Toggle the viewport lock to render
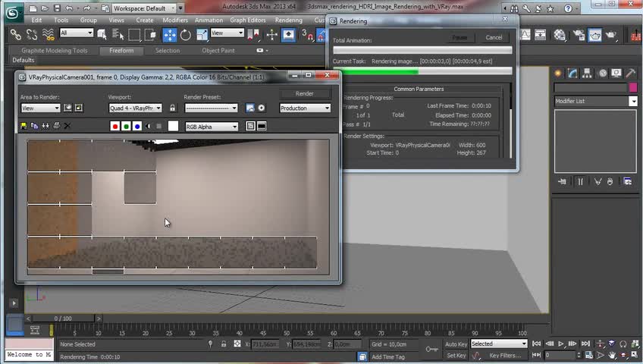Screen dimensions: 643x364 [172, 108]
